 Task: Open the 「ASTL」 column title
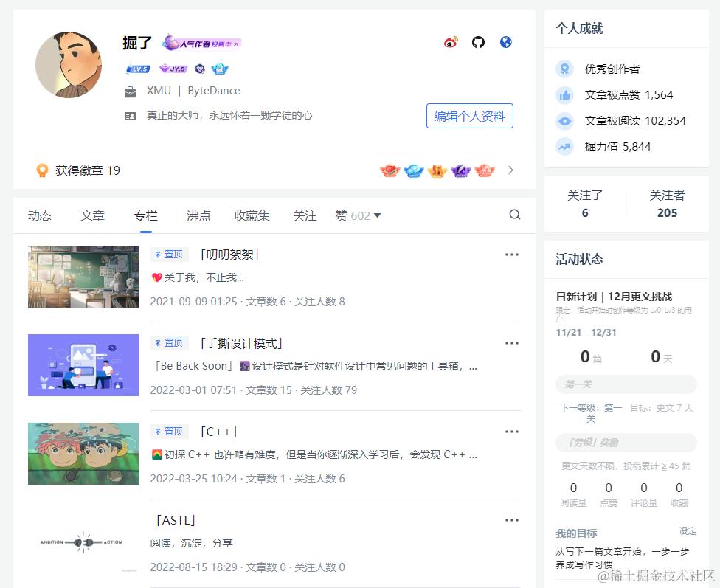(176, 520)
